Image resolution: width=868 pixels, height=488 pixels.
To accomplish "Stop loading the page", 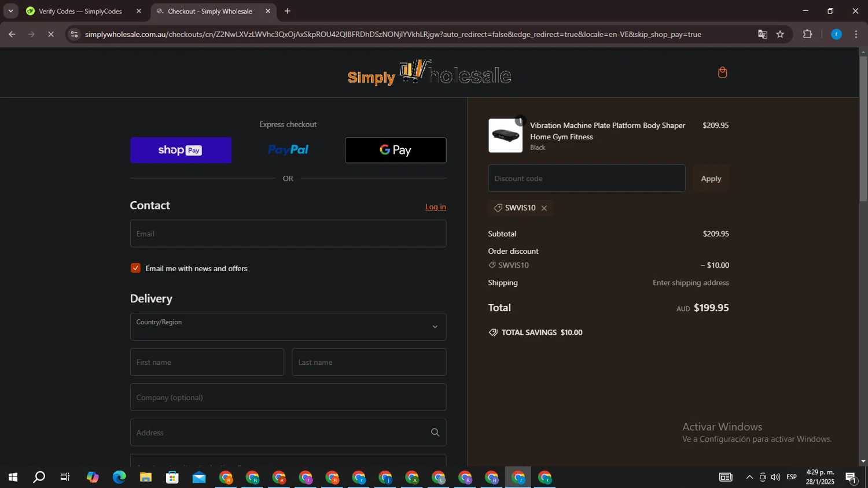I will click(x=51, y=34).
